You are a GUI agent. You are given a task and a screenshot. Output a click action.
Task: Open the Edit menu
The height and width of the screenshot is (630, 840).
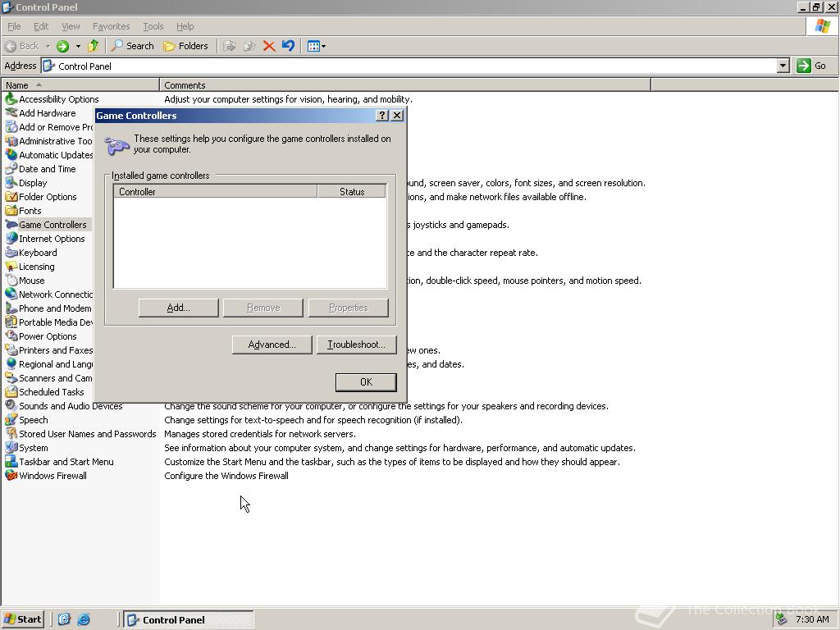41,26
